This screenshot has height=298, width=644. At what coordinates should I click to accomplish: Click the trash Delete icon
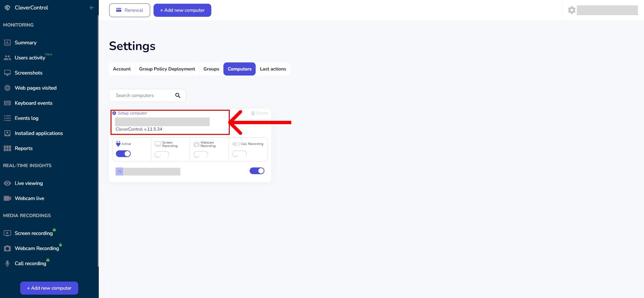[x=253, y=113]
